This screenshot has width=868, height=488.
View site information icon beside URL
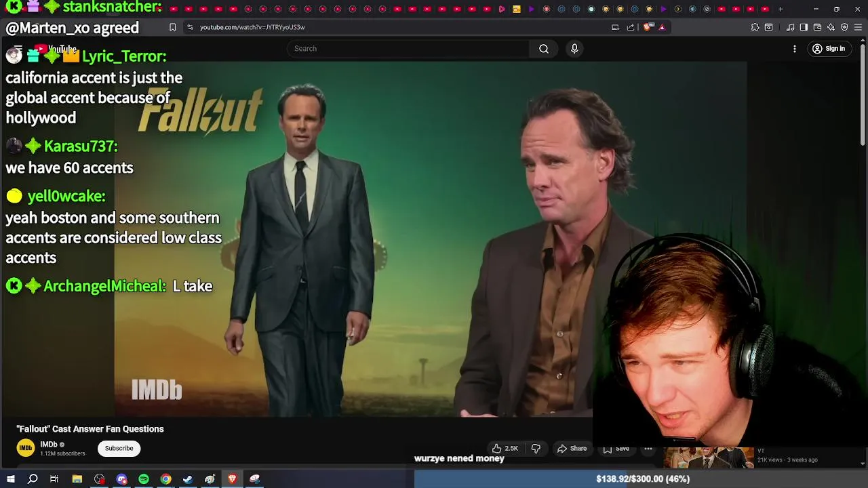click(x=190, y=27)
